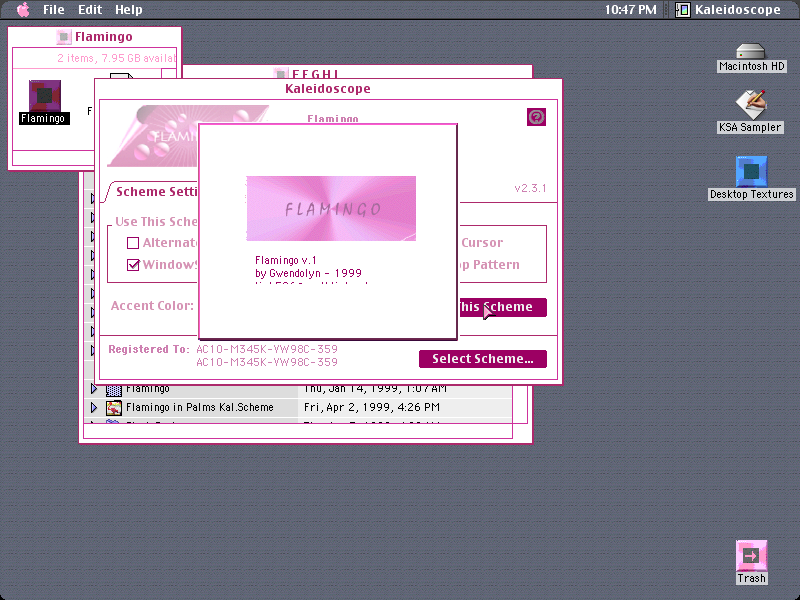Click the 10:47 PM menu bar clock
The width and height of the screenshot is (800, 600).
pyautogui.click(x=631, y=10)
